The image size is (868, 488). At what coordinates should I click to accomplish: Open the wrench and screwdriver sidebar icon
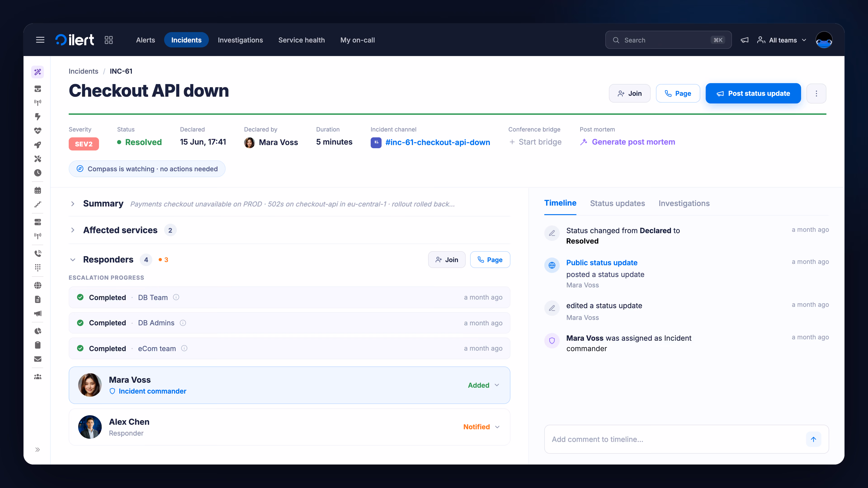click(38, 159)
